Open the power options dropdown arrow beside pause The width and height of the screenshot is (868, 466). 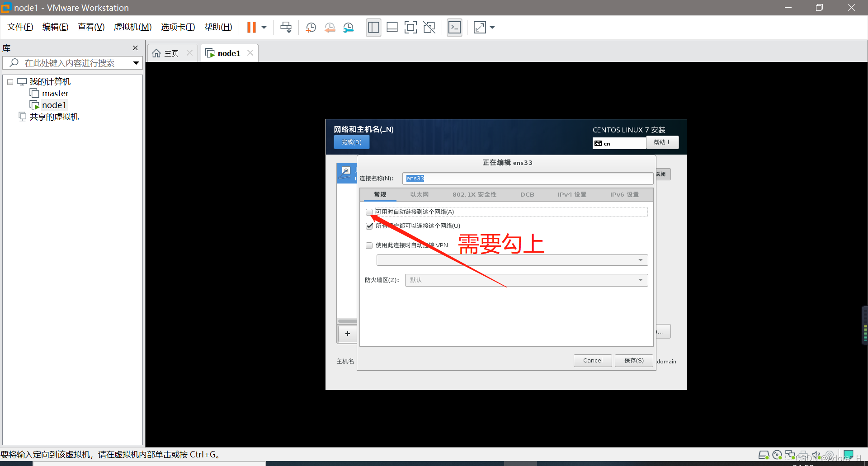pos(264,28)
